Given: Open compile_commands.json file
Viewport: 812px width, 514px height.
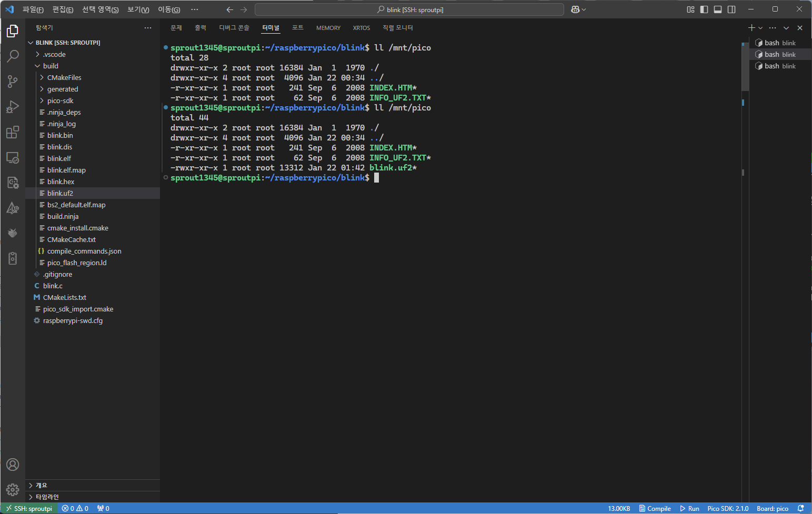Looking at the screenshot, I should (93, 251).
